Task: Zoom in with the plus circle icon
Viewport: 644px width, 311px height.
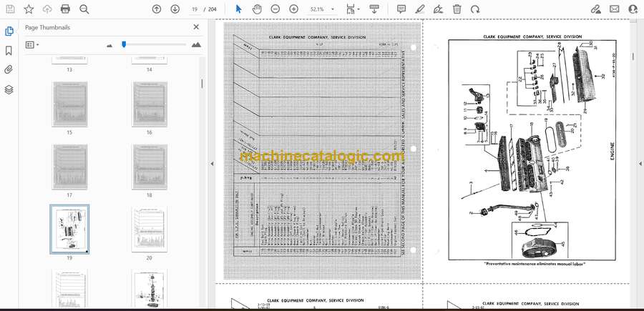Action: (293, 9)
